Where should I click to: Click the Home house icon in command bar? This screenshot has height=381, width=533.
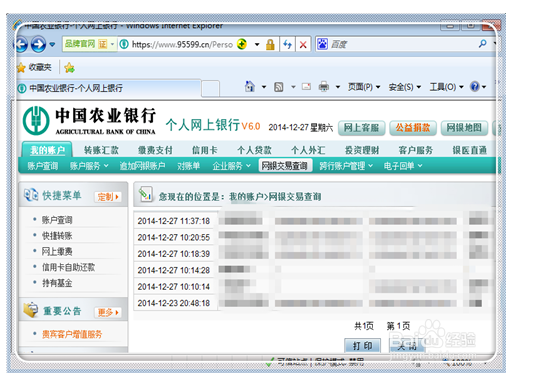[x=250, y=86]
